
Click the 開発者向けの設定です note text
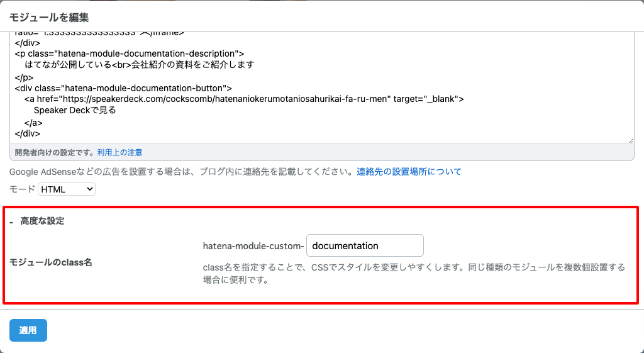coord(55,152)
